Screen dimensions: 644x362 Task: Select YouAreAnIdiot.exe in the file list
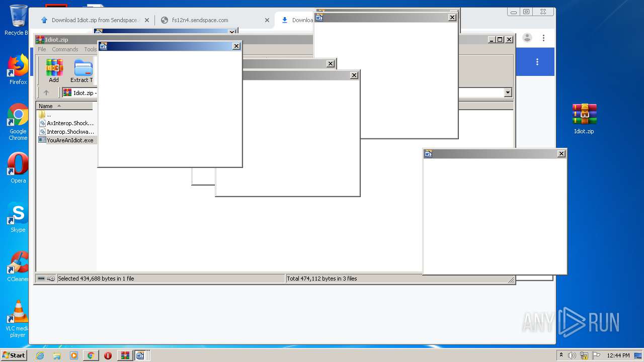(66, 140)
